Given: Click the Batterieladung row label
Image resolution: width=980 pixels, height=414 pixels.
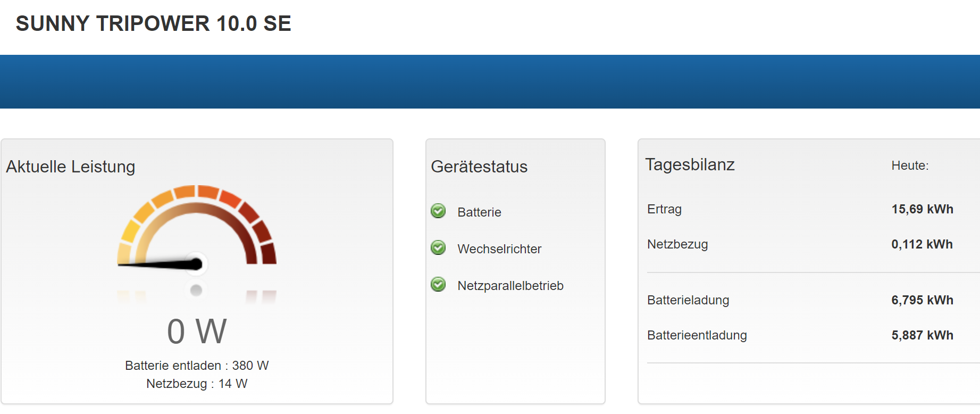Looking at the screenshot, I should (688, 300).
